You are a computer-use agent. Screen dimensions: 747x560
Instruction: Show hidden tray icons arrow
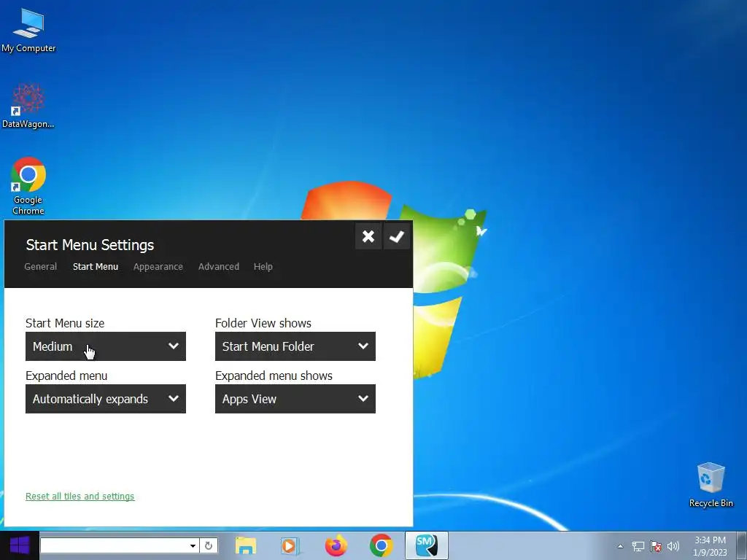[620, 546]
